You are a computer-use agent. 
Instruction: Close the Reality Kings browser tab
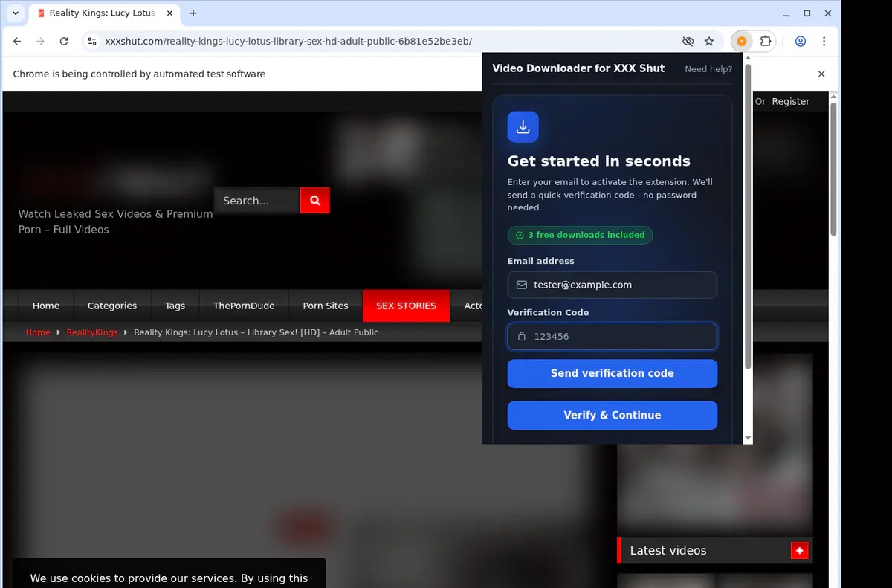(170, 13)
